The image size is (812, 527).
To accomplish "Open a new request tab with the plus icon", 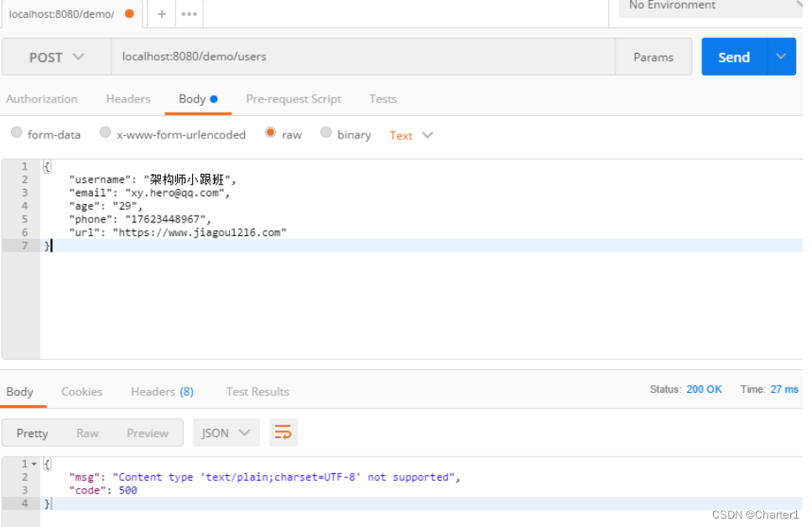I will 160,13.
